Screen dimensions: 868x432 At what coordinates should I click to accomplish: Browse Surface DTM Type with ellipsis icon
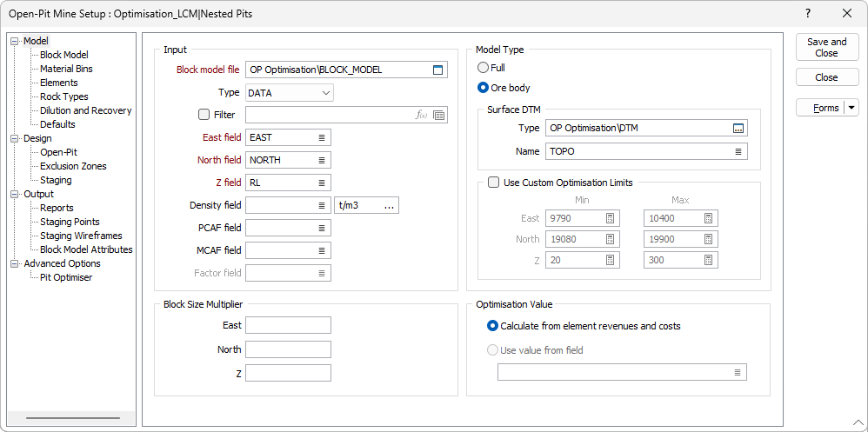pos(738,128)
